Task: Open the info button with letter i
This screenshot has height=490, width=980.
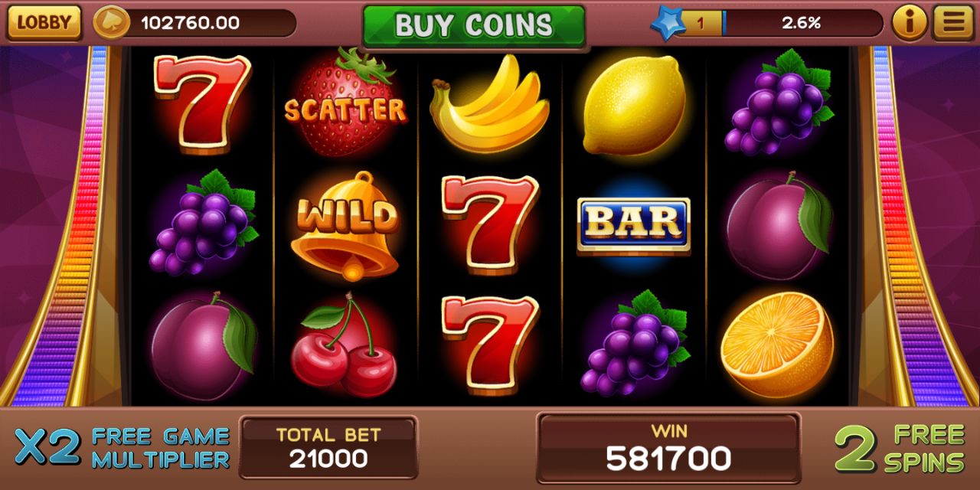Action: [x=910, y=23]
